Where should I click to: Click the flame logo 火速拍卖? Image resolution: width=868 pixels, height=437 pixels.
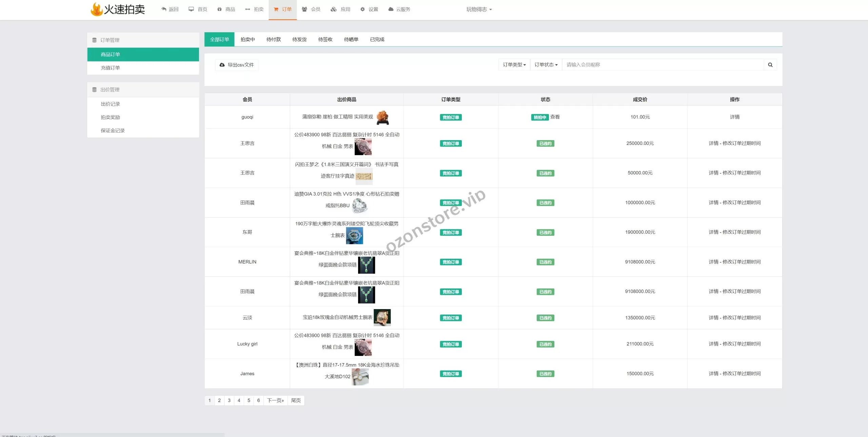(117, 9)
